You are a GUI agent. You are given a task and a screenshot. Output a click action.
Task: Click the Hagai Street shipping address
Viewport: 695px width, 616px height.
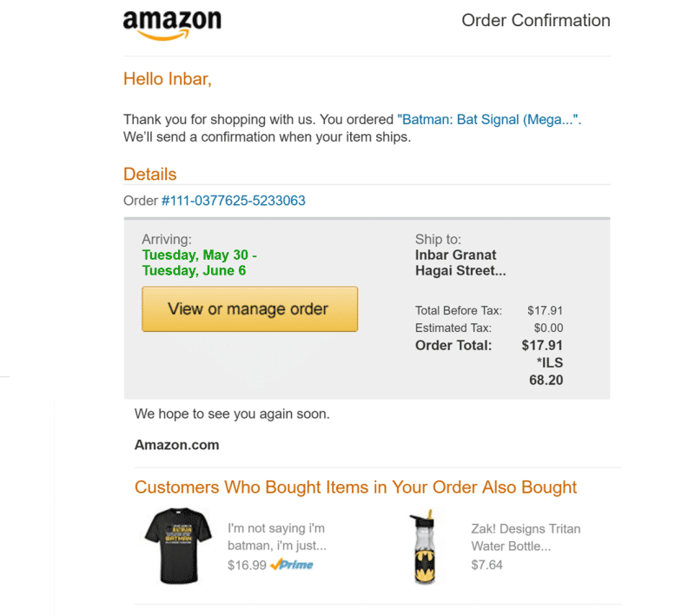pos(460,270)
